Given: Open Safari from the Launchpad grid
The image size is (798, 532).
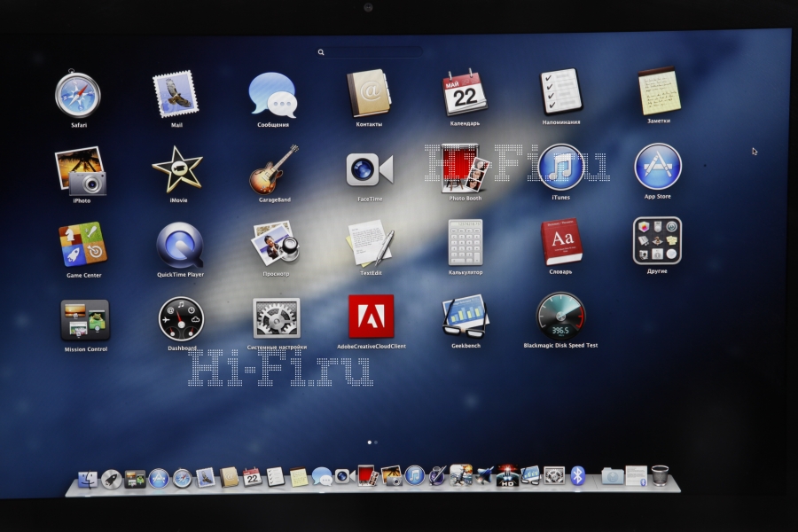Looking at the screenshot, I should point(78,94).
